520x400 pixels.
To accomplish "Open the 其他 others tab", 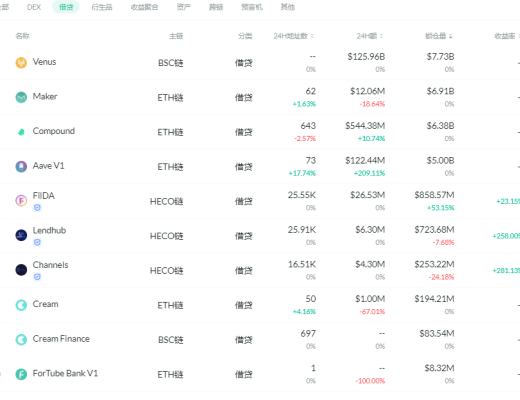I will 288,7.
